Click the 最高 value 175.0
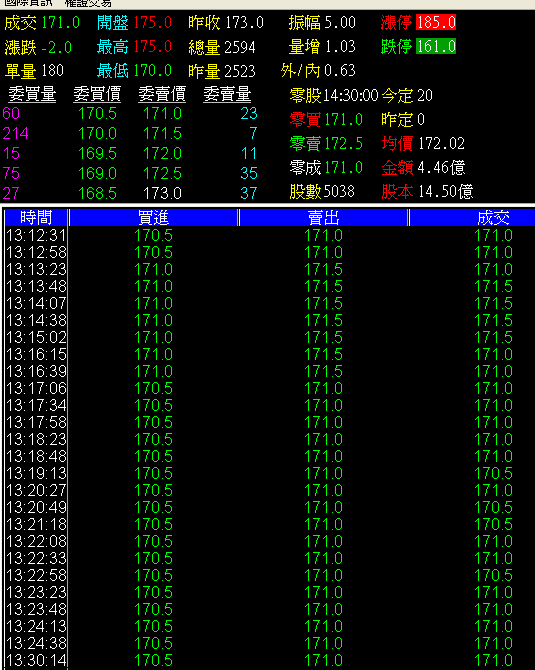Image resolution: width=535 pixels, height=670 pixels. click(x=153, y=46)
